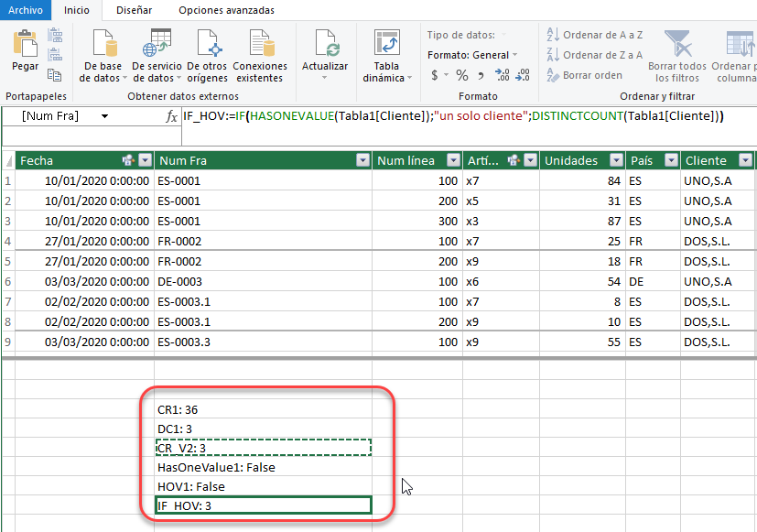Select the HOV1: False measure
The image size is (757, 532).
point(263,486)
